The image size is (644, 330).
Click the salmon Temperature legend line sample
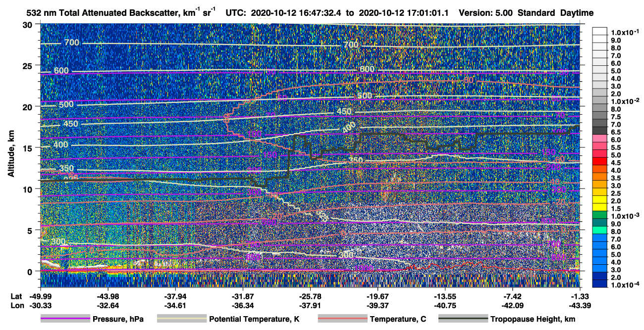coord(342,319)
